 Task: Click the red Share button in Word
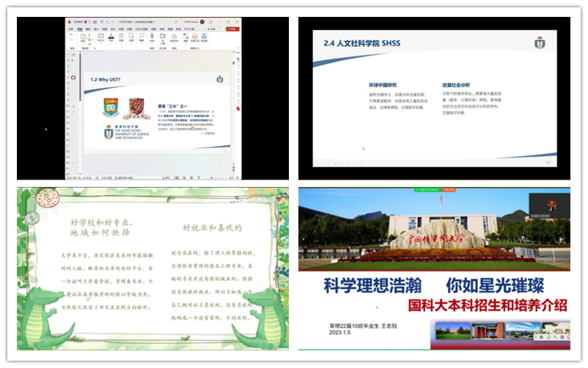click(x=229, y=29)
